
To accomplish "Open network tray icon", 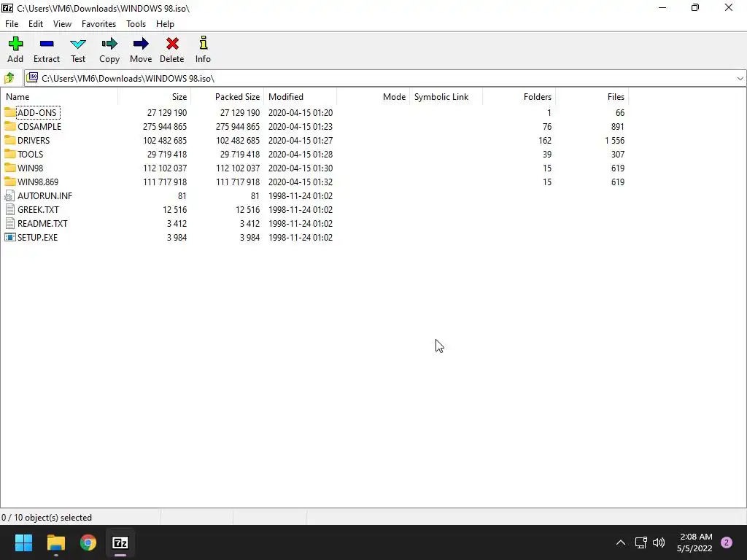I will tap(640, 542).
